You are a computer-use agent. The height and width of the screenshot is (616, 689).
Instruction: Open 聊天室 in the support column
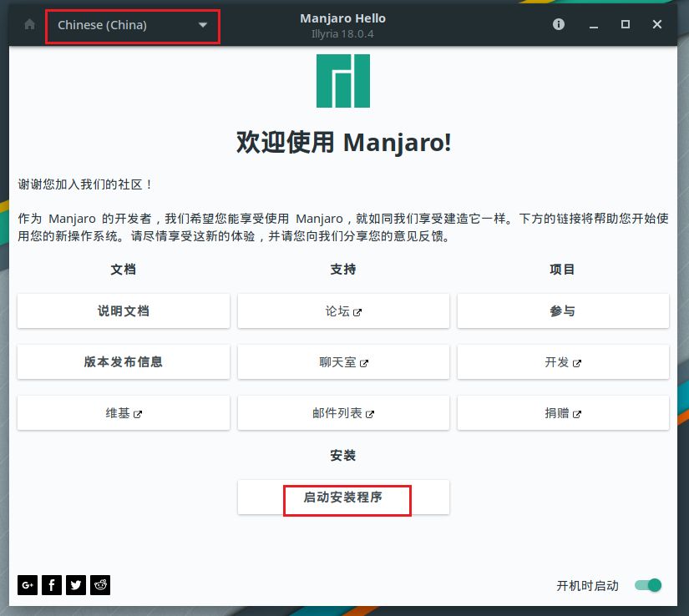click(343, 361)
